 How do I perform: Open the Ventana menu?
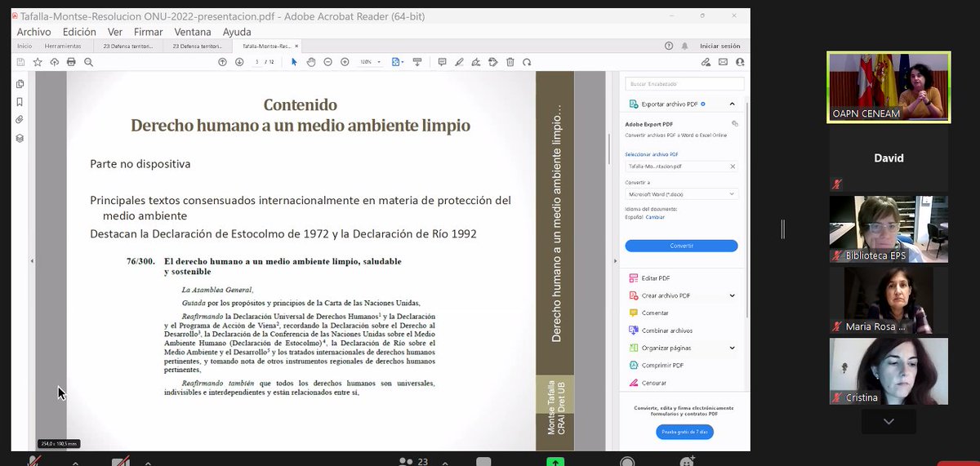(x=193, y=32)
